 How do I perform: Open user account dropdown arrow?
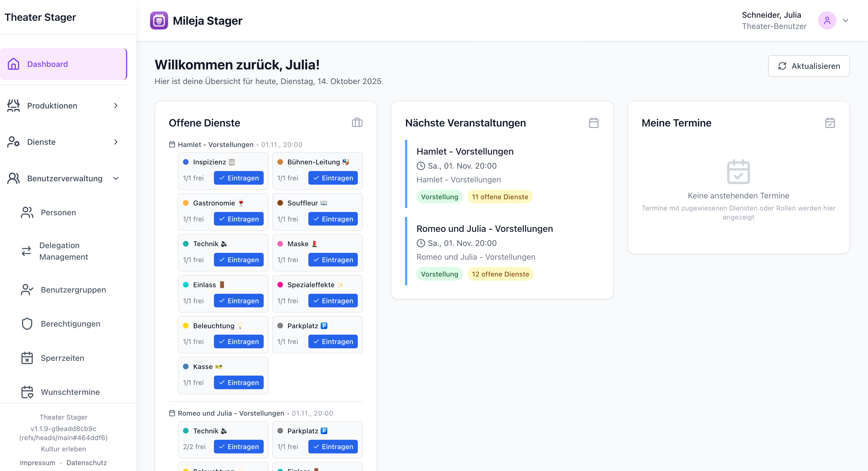click(845, 21)
